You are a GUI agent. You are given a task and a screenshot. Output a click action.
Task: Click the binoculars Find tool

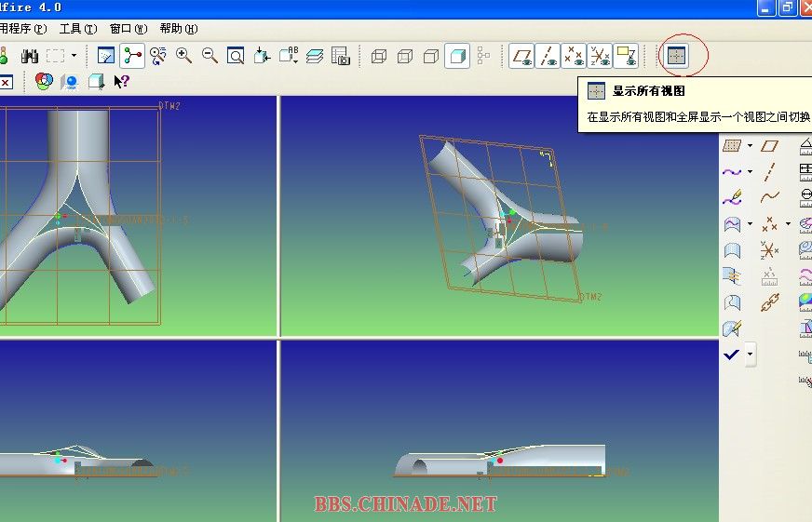click(x=30, y=56)
